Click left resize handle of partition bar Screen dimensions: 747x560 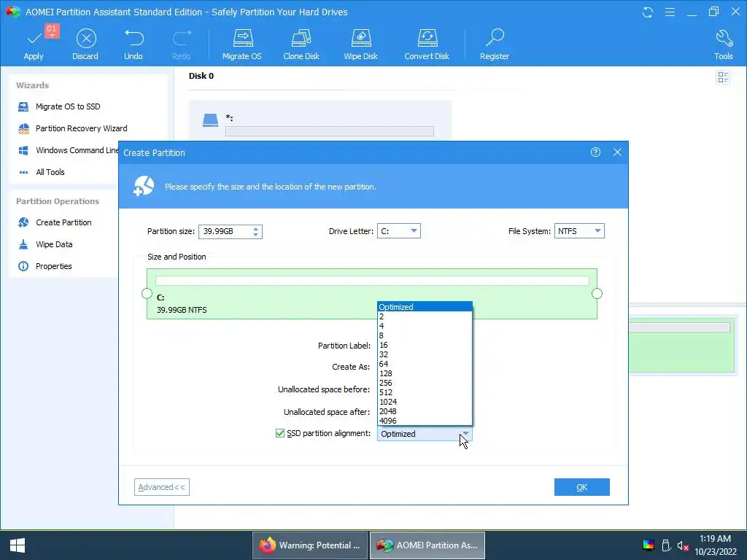[147, 293]
